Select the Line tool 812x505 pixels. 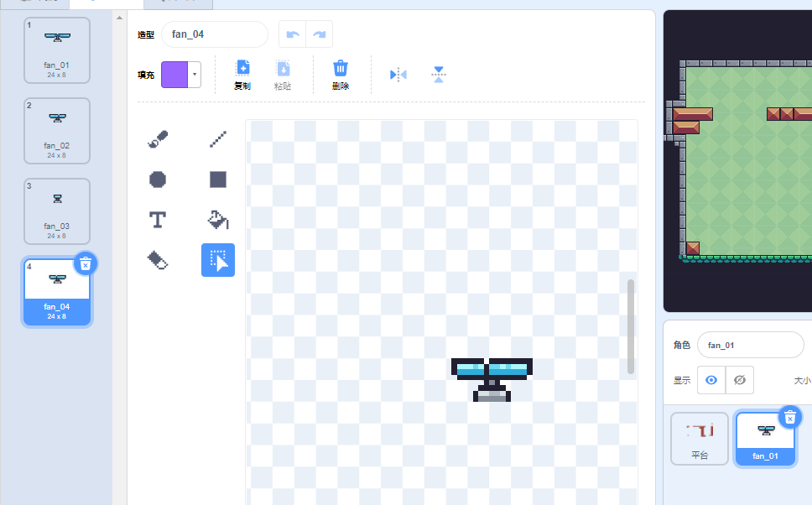(218, 138)
